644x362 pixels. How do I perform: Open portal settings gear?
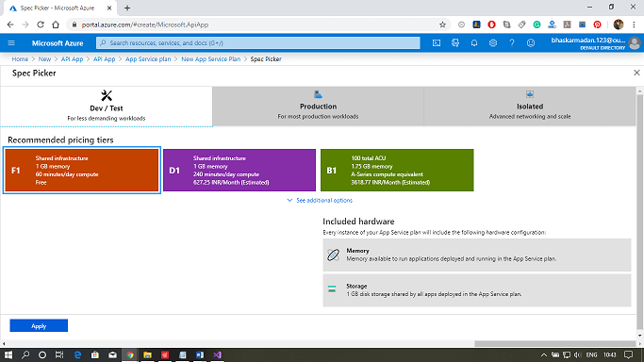click(493, 43)
